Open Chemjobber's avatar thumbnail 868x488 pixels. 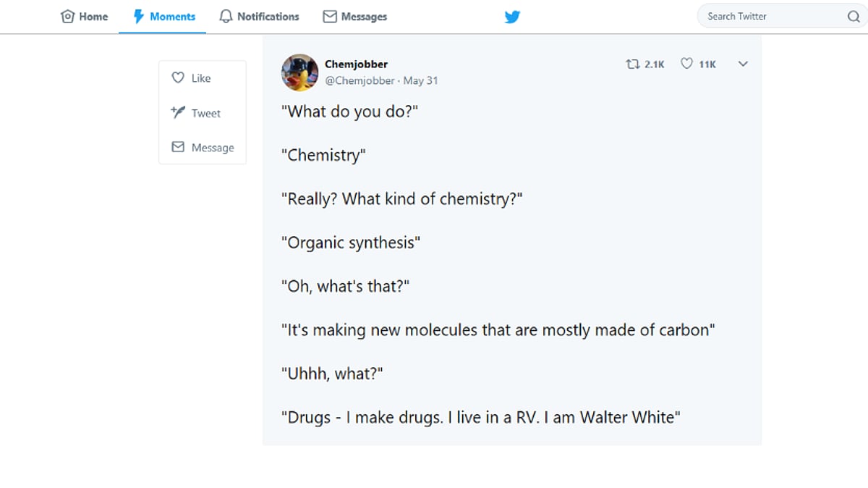299,72
